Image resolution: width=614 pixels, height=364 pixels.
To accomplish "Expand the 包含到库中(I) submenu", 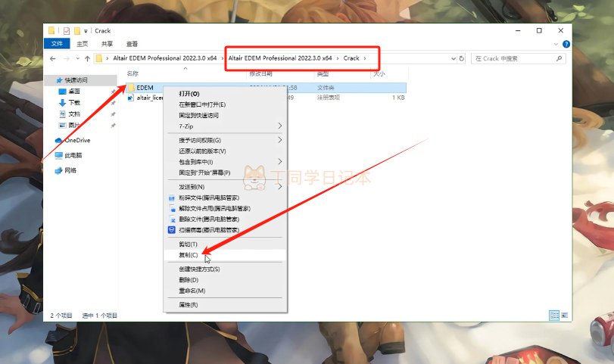I will click(225, 162).
